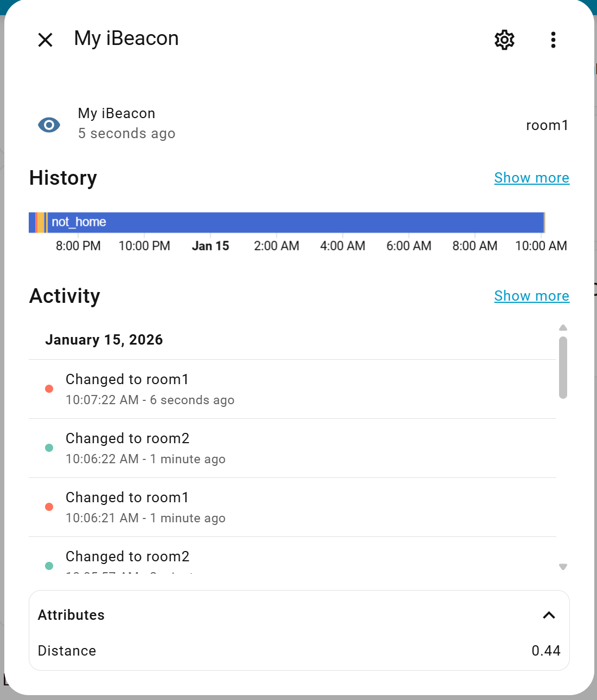Click the eye icon beside My iBeacon
This screenshot has width=597, height=700.
pyautogui.click(x=49, y=125)
